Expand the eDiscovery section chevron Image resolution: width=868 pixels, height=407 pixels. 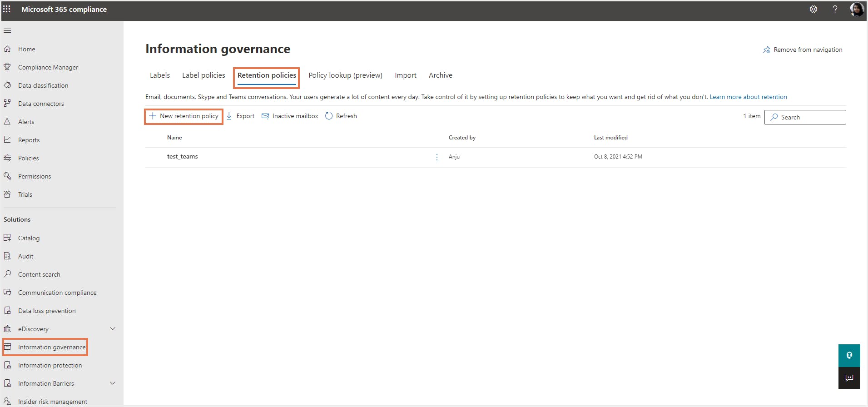(x=113, y=329)
